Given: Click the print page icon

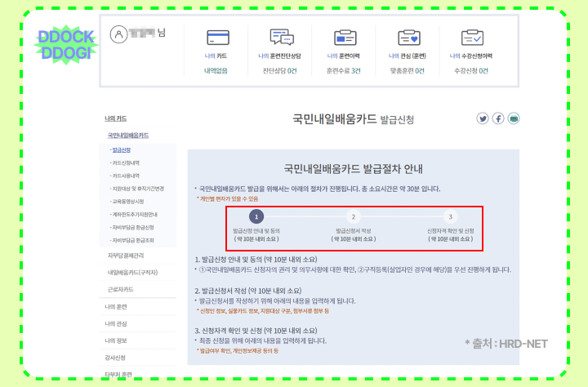Looking at the screenshot, I should point(514,118).
